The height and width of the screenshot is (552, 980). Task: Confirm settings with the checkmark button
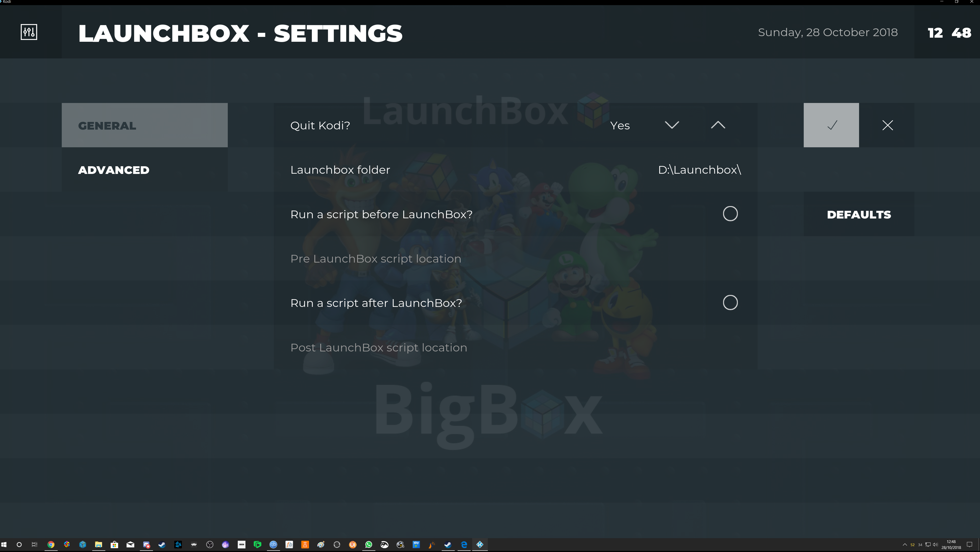[x=831, y=125]
